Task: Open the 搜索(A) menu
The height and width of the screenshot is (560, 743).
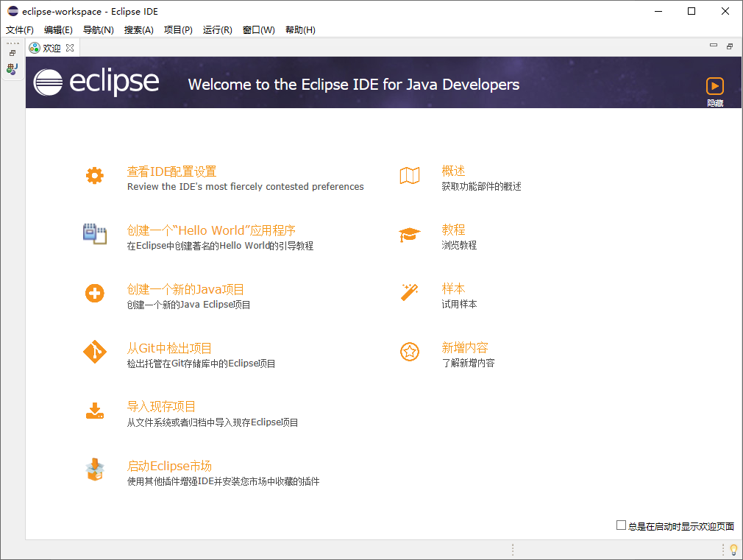Action: (139, 30)
